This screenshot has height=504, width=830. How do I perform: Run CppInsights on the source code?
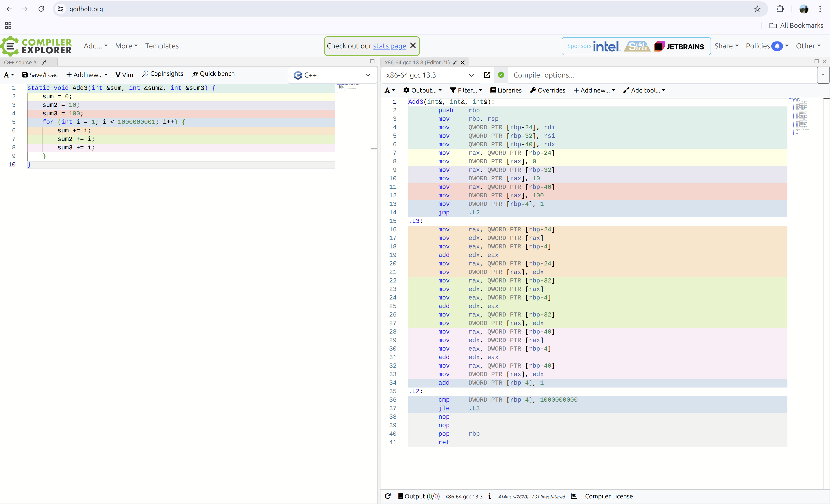click(162, 74)
